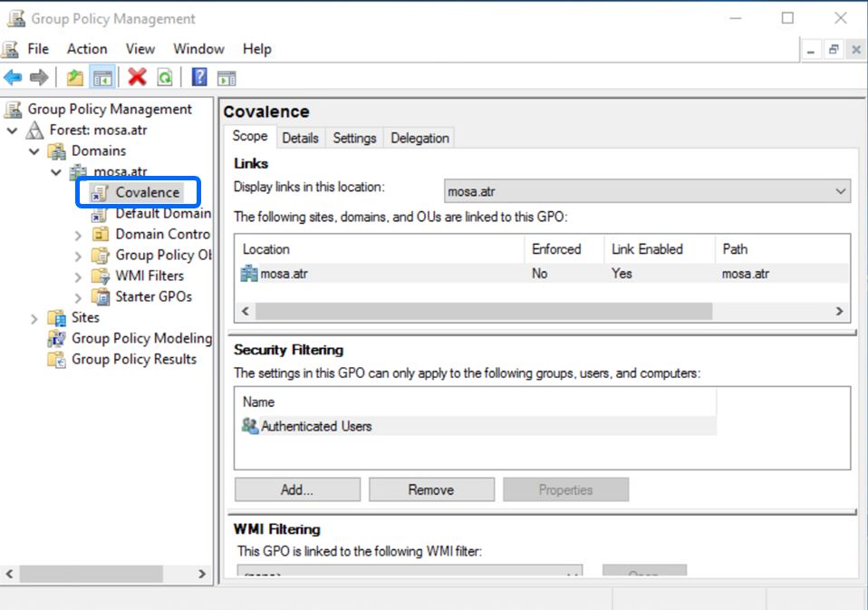Click the Group Policy Modeling icon

pos(56,338)
